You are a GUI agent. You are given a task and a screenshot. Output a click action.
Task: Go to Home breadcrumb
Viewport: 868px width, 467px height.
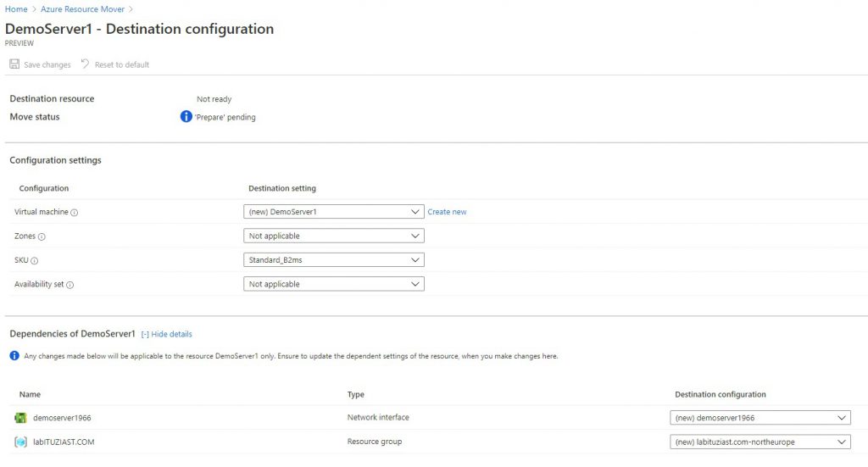tap(16, 8)
